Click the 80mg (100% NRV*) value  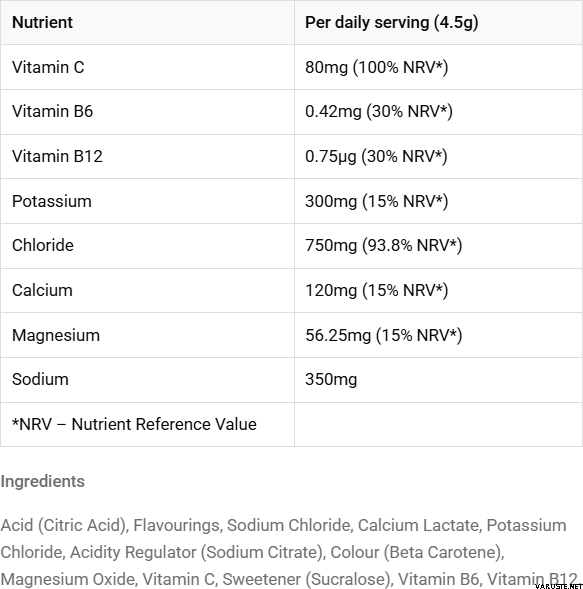(376, 68)
